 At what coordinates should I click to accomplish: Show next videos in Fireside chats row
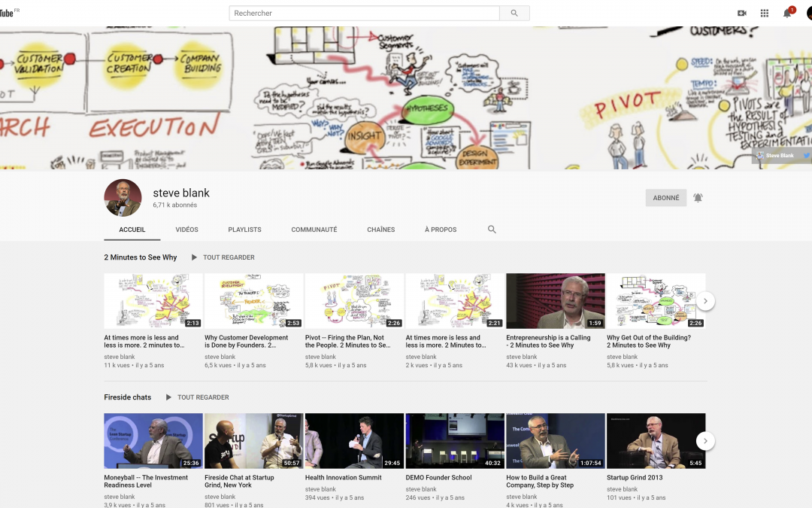pos(705,441)
